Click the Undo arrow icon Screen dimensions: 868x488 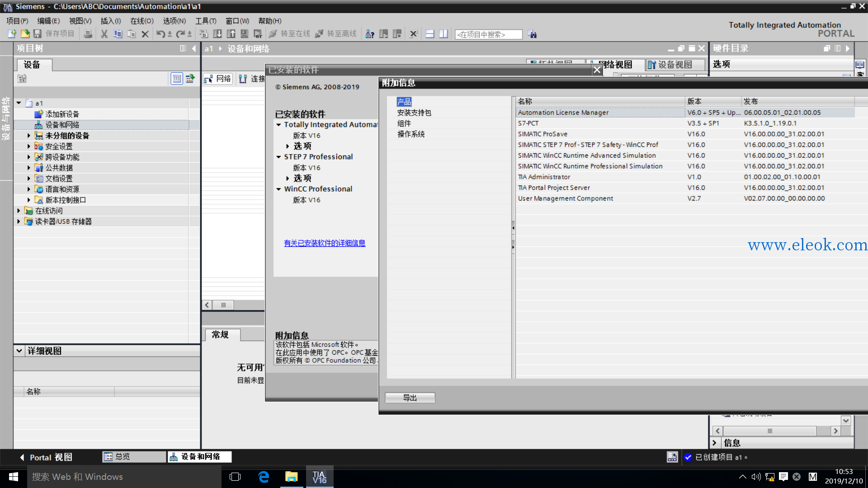click(160, 34)
